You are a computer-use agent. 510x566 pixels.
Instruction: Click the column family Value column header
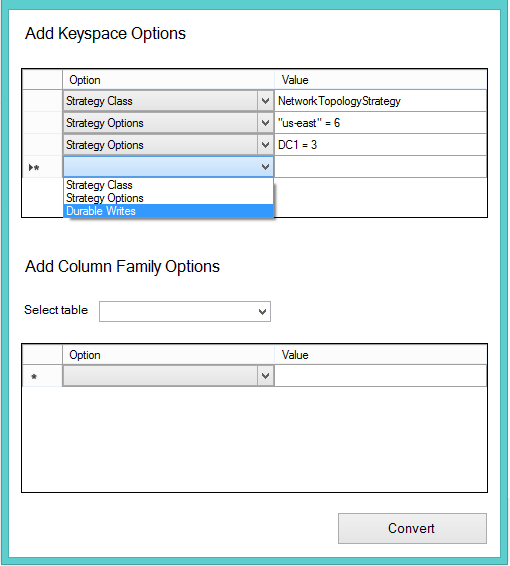380,355
